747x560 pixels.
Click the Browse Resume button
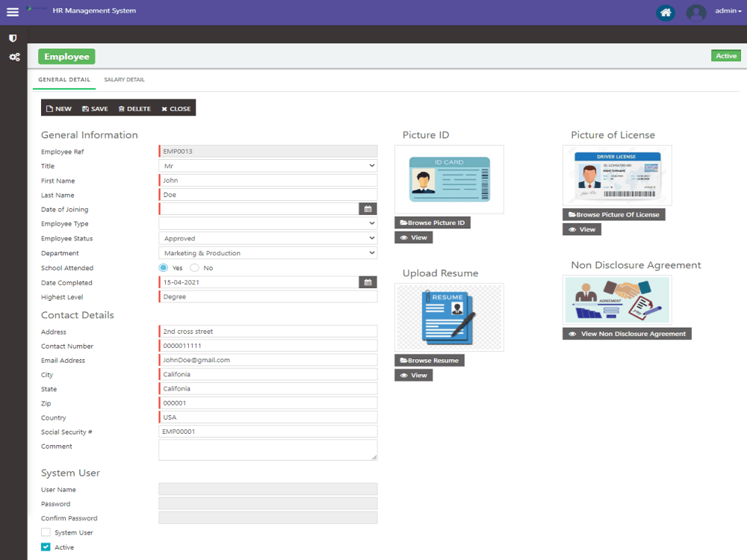pos(430,360)
